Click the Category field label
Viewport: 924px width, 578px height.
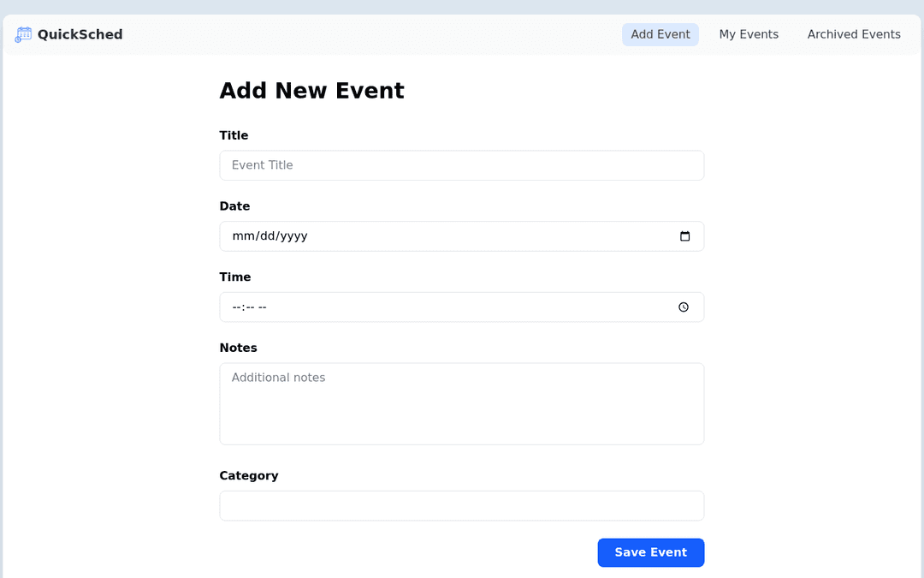[x=248, y=475]
